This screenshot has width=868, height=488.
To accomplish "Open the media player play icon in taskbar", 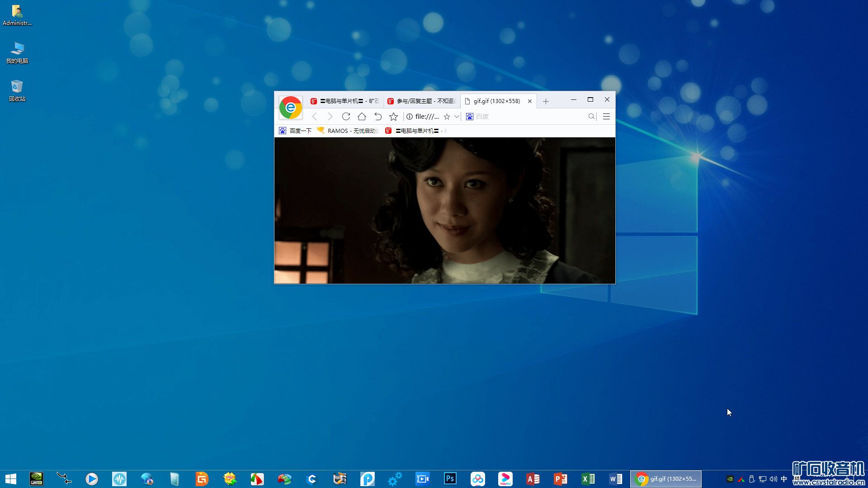I will (91, 479).
